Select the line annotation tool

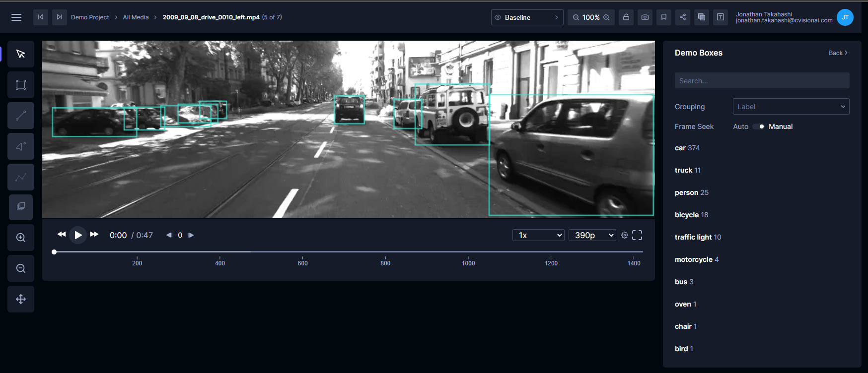pos(21,116)
